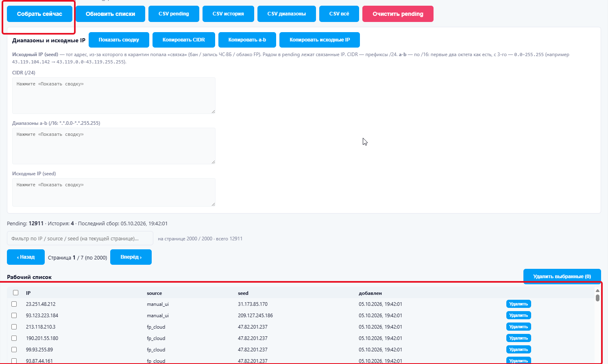This screenshot has width=608, height=364.
Task: Click the «добавлен» column header
Action: pos(370,293)
